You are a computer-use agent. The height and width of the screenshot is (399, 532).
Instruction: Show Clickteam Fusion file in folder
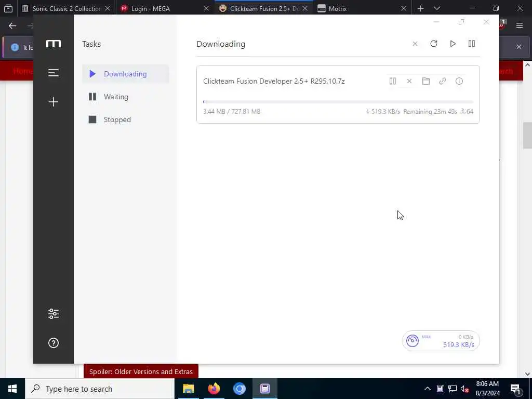coord(426,81)
